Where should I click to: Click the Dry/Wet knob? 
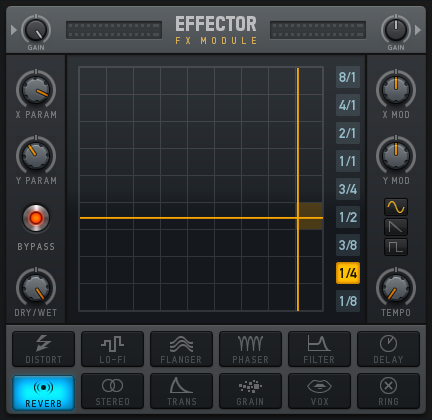36,287
